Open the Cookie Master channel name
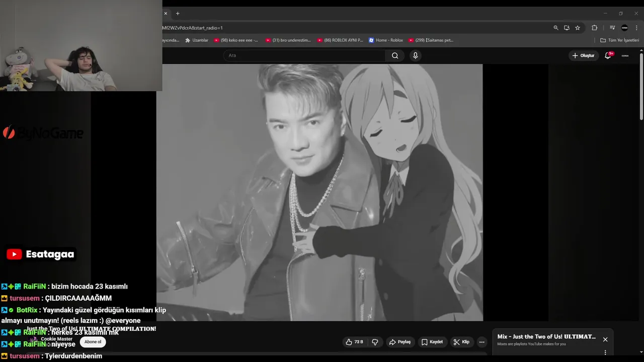Screen dimensions: 644x362 click(56, 339)
